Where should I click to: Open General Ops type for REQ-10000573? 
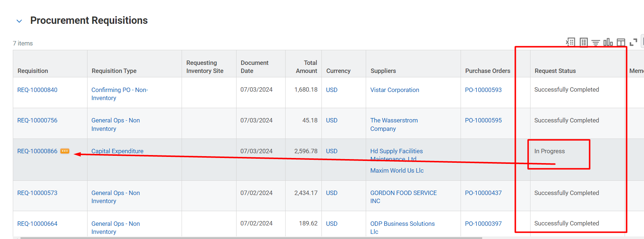[116, 197]
